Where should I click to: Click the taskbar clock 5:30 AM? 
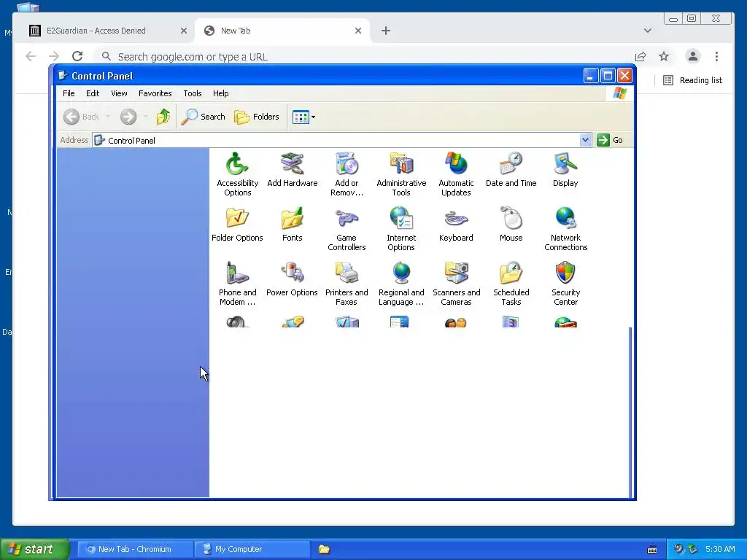point(720,549)
